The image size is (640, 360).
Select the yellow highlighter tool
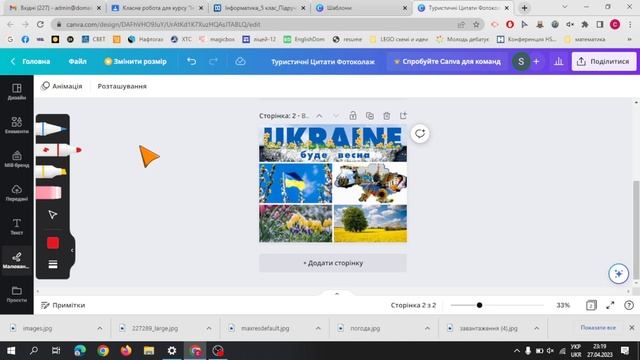click(51, 171)
